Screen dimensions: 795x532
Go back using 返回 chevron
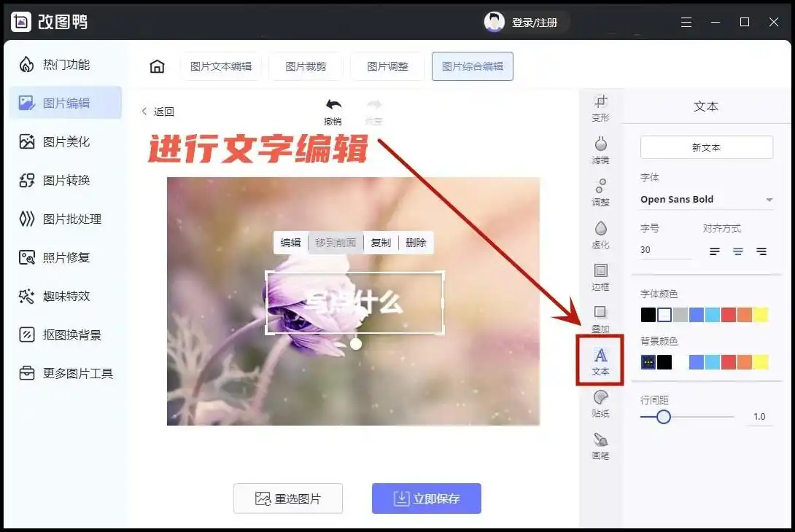144,112
